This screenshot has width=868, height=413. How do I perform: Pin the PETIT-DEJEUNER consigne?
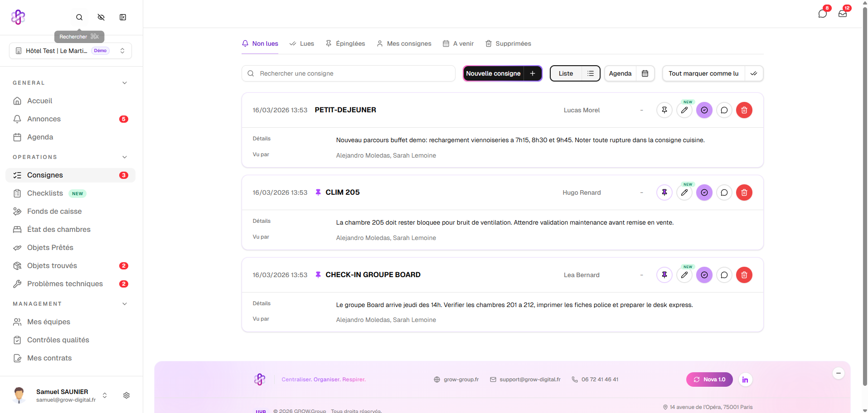tap(664, 110)
